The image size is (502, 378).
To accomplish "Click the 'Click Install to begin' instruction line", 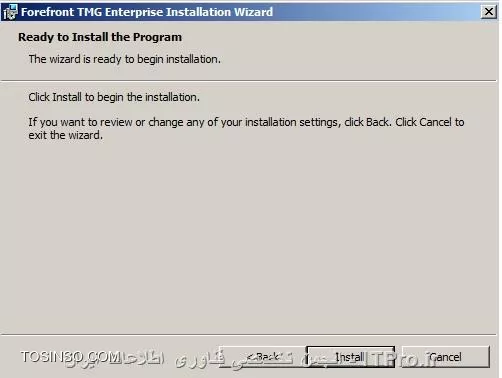I will coord(114,97).
